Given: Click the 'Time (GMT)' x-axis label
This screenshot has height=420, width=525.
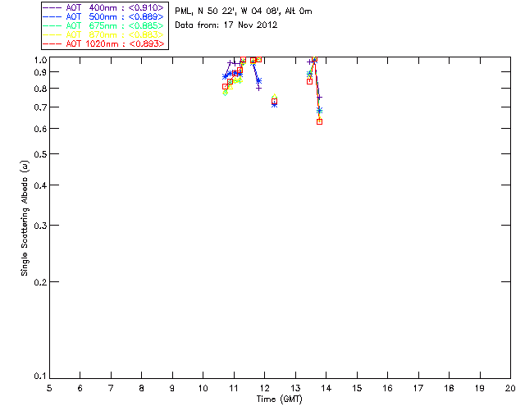Looking at the screenshot, I should pyautogui.click(x=280, y=398).
